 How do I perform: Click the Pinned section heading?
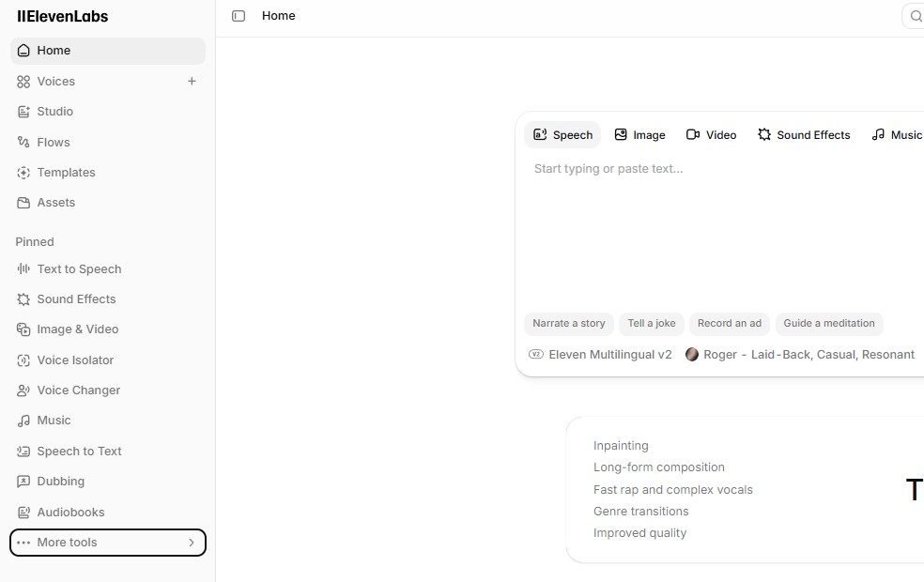[x=35, y=242]
